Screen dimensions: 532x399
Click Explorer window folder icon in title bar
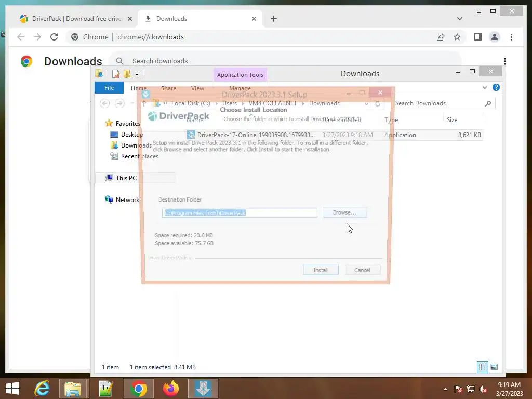(x=99, y=73)
